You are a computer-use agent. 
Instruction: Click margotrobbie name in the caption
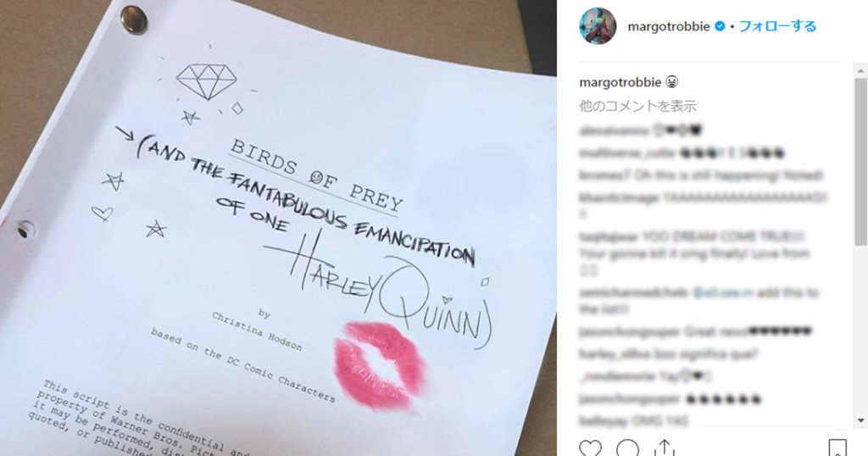click(620, 82)
